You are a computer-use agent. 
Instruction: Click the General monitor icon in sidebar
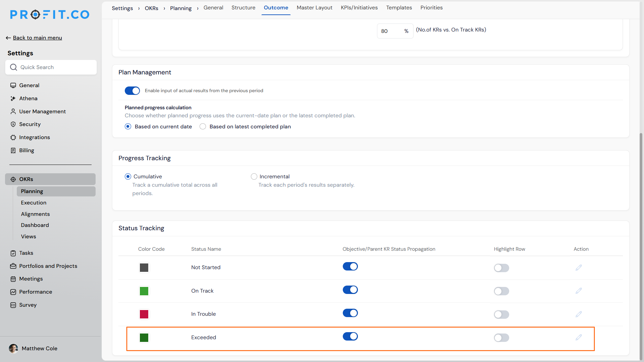[13, 85]
